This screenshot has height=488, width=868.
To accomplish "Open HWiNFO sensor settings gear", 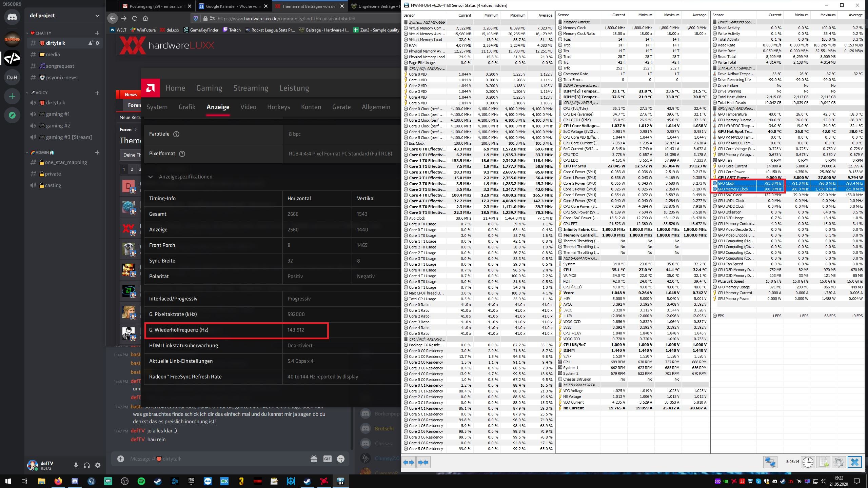I will [x=839, y=462].
